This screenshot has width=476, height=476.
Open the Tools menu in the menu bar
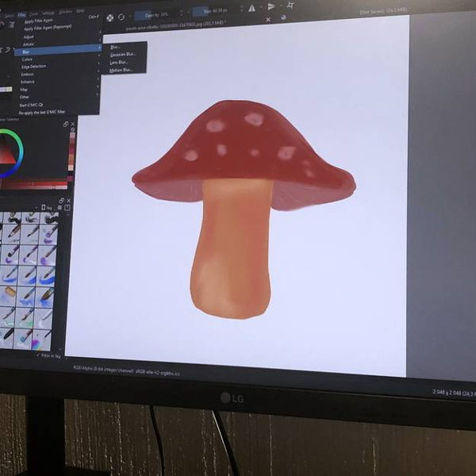pos(33,14)
